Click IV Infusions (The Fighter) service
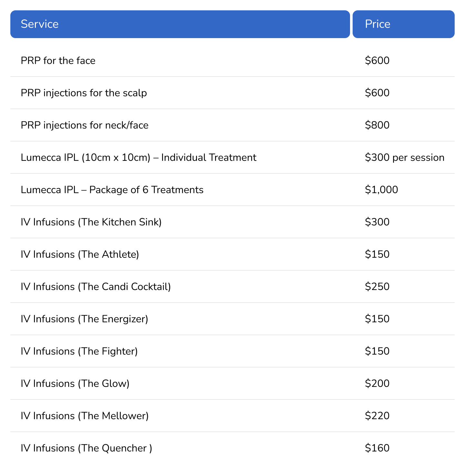 (x=79, y=351)
